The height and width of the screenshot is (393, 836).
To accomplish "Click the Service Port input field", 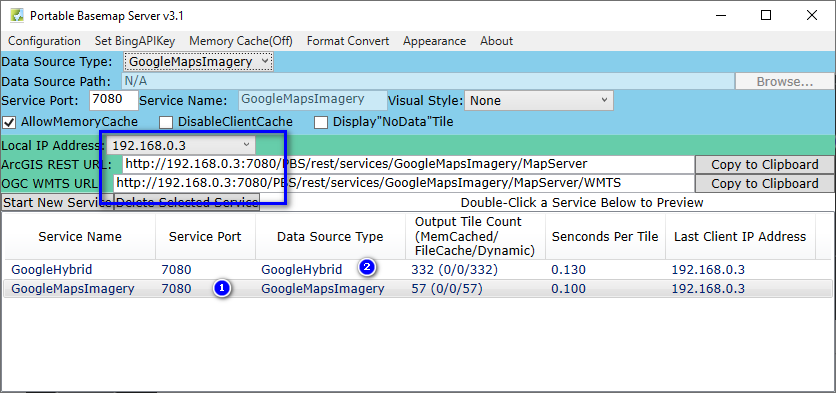I will click(114, 100).
